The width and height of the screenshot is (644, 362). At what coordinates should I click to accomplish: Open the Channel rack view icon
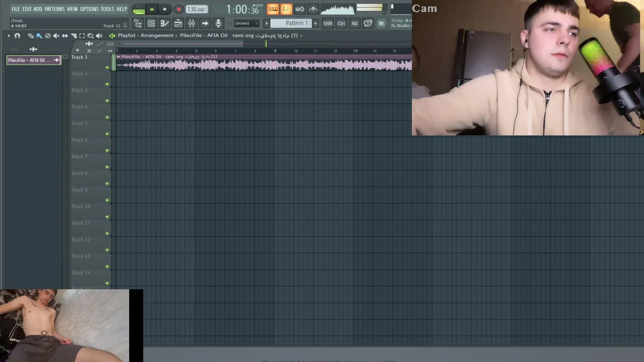coord(151,23)
